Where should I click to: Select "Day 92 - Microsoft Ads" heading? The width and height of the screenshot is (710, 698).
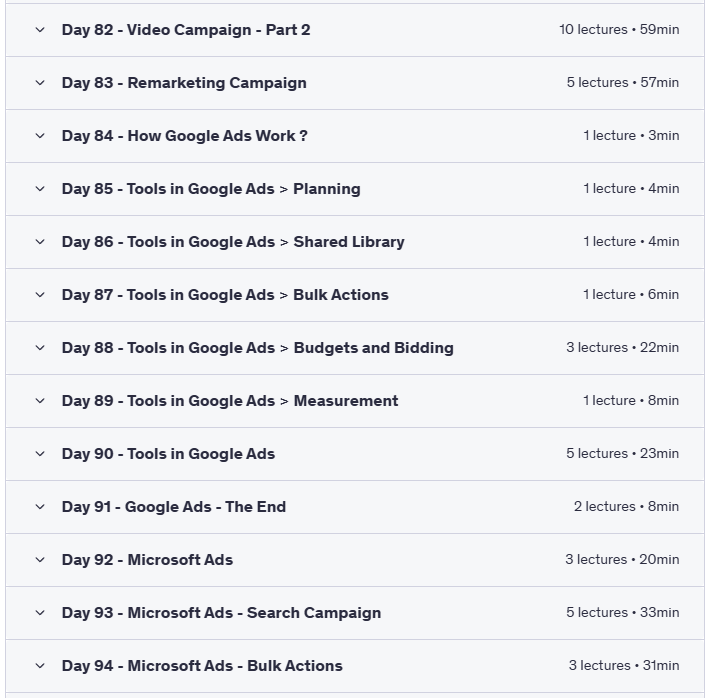[x=147, y=560]
